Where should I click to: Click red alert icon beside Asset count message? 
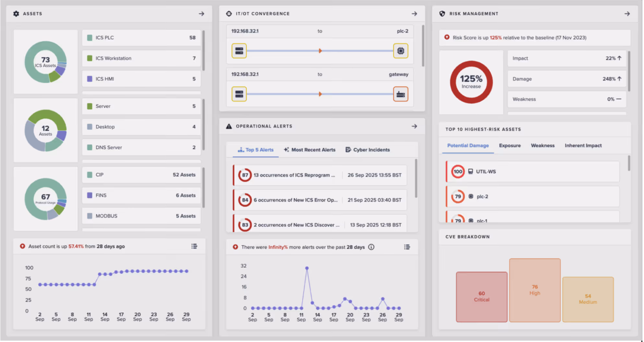point(22,246)
